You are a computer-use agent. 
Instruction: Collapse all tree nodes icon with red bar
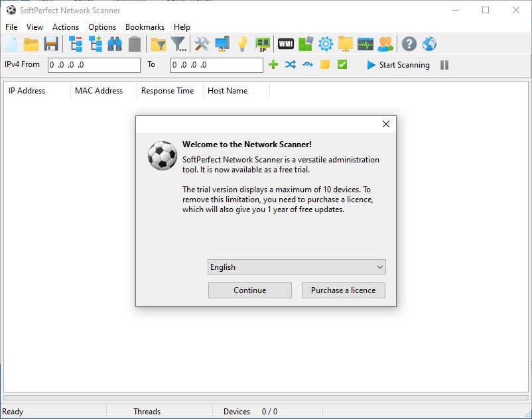[76, 44]
